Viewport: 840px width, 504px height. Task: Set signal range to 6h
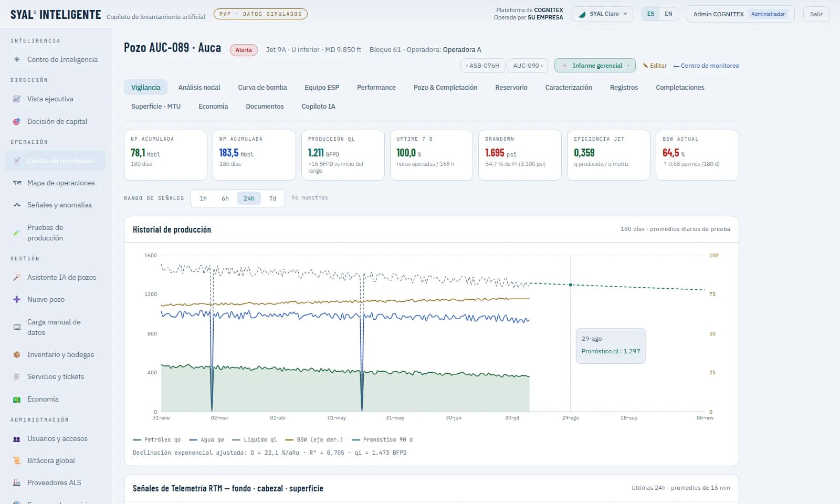(x=225, y=198)
